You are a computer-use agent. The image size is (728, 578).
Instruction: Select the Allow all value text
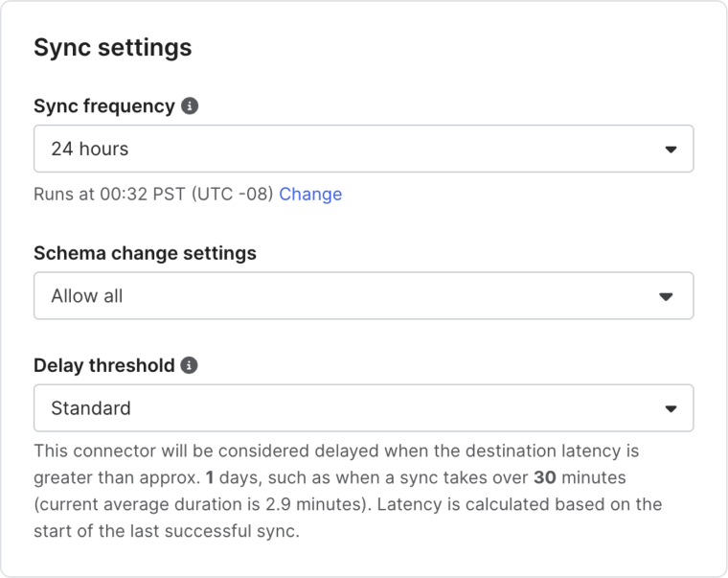pos(87,296)
